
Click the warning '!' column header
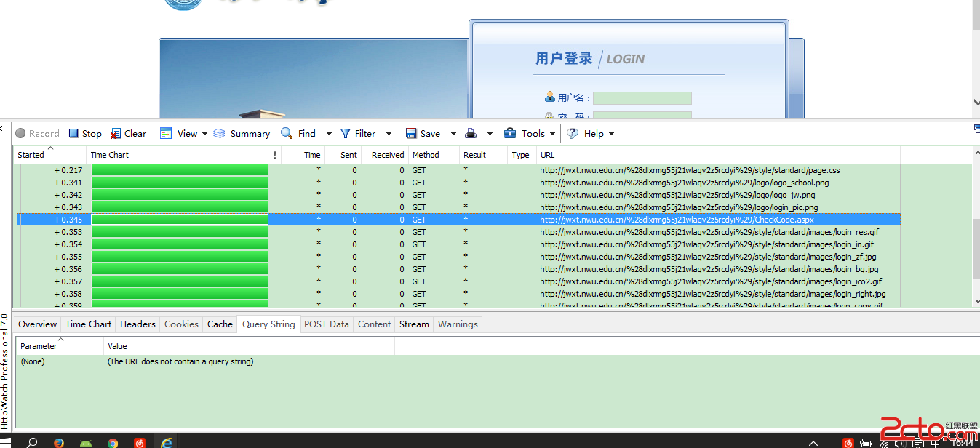click(x=275, y=155)
